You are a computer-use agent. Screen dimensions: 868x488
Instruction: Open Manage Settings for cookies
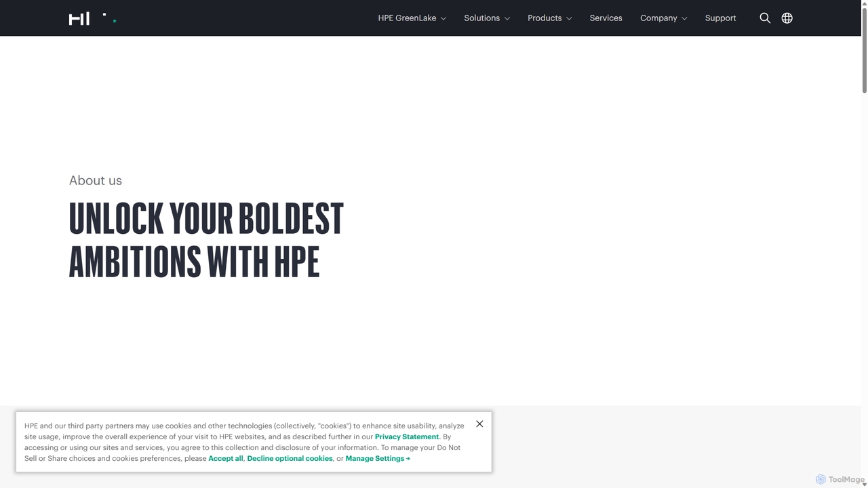(x=378, y=459)
